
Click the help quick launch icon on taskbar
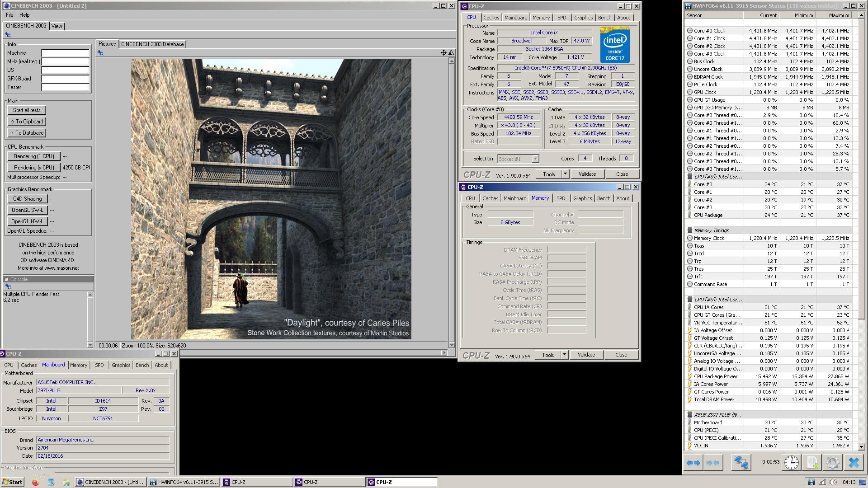51,482
